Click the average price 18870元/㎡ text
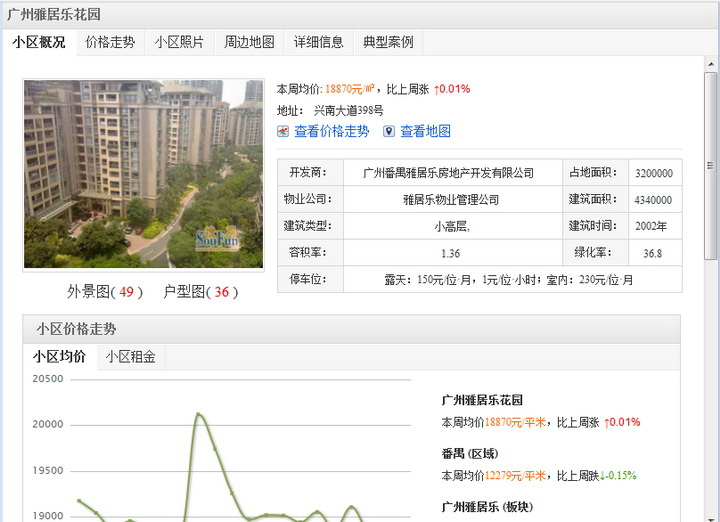720x522 pixels. [350, 89]
